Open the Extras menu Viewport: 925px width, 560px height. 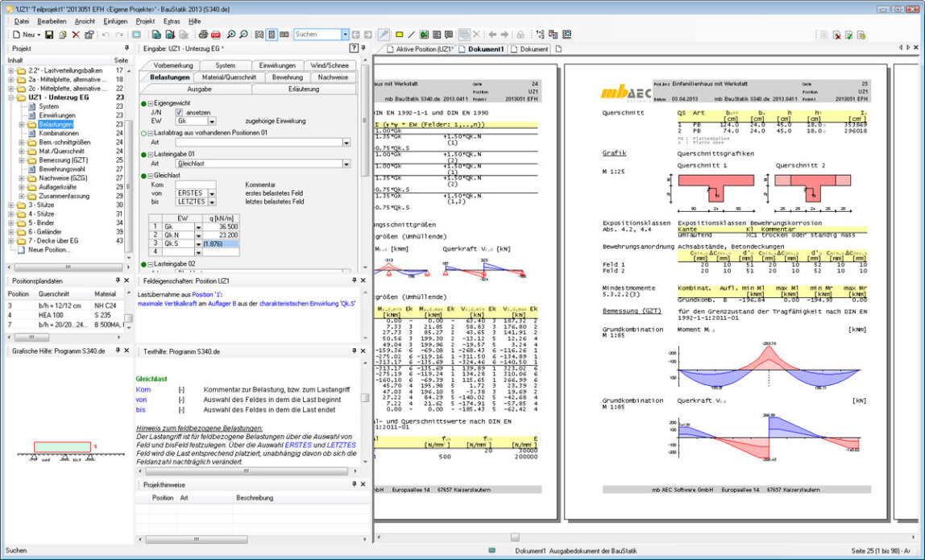click(x=172, y=21)
